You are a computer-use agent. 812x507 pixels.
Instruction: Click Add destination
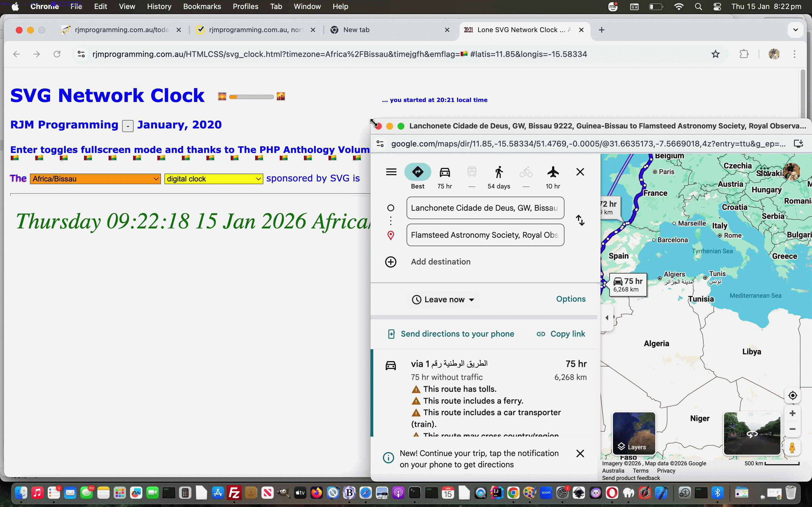tap(441, 262)
